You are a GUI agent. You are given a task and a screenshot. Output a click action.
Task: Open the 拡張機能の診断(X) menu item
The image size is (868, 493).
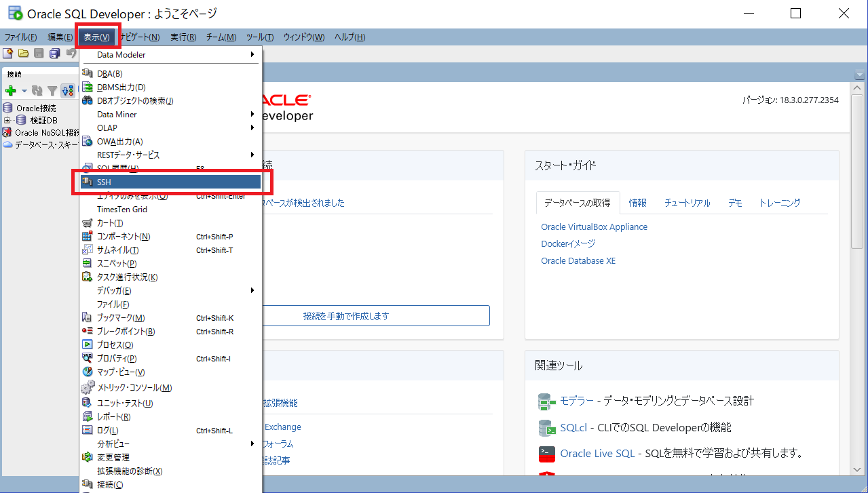tap(170, 471)
